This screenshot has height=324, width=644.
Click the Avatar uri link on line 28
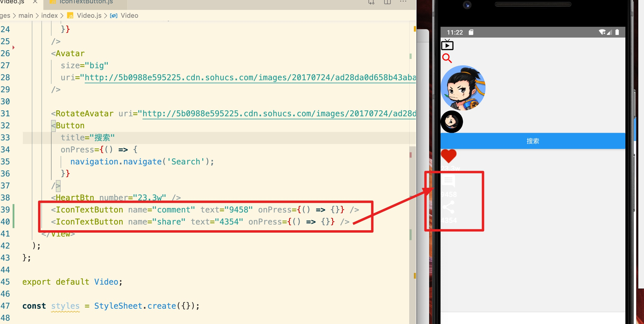click(x=250, y=78)
